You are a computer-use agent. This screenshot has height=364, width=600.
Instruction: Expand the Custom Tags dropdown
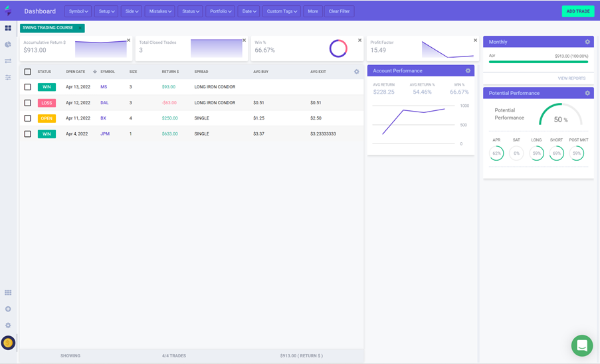coord(282,11)
